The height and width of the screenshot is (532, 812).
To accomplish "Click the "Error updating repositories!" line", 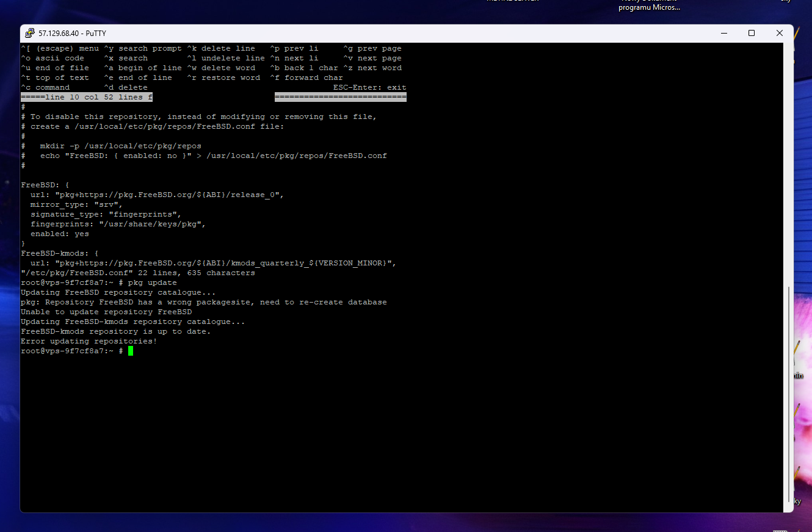I will pyautogui.click(x=89, y=341).
